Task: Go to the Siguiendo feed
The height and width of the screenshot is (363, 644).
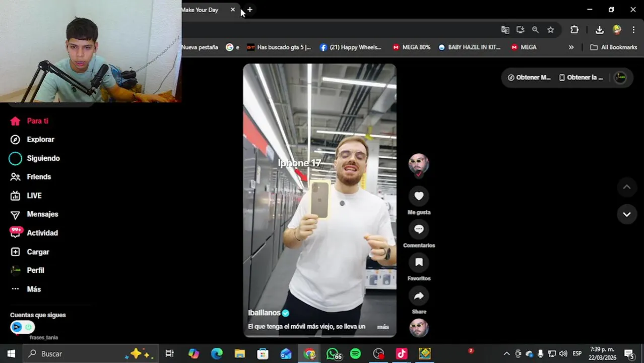Action: (35, 158)
